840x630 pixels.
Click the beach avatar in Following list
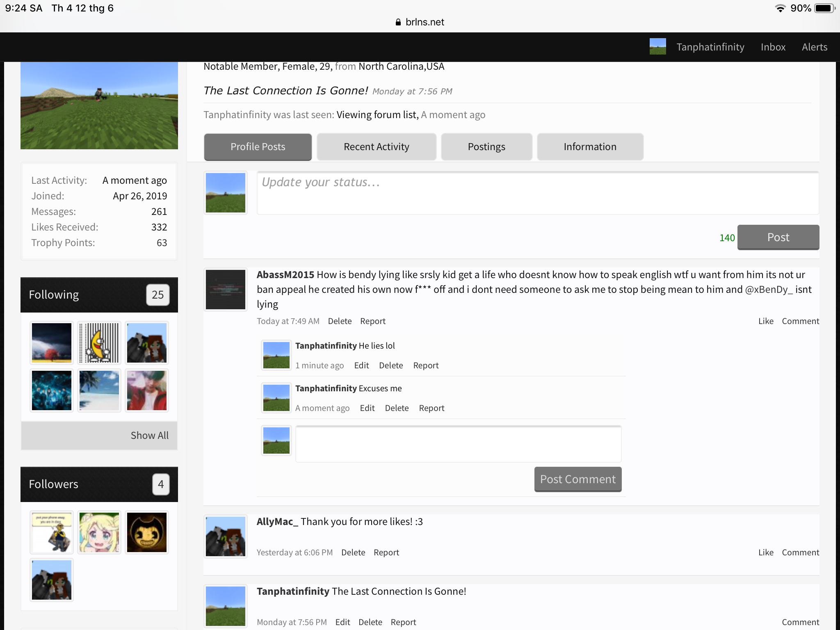click(x=99, y=390)
